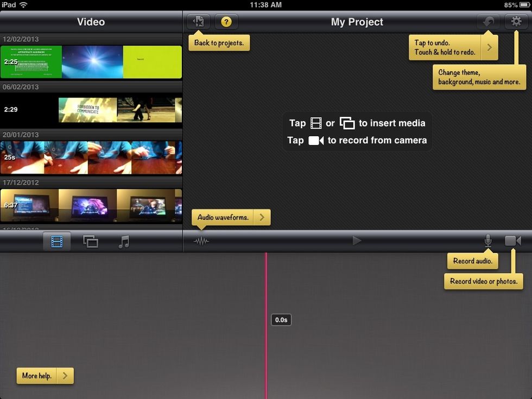Switch media browser to Photos view
The image size is (532, 399).
pos(91,240)
